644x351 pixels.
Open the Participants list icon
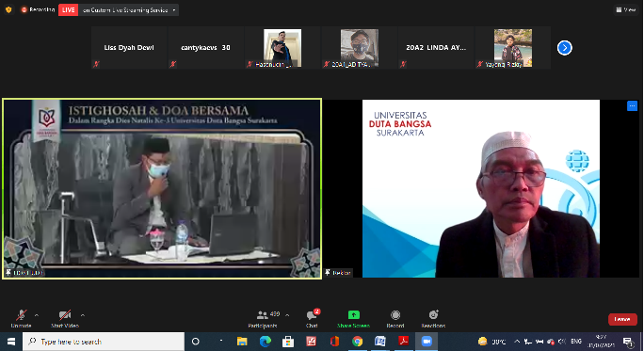(x=263, y=315)
